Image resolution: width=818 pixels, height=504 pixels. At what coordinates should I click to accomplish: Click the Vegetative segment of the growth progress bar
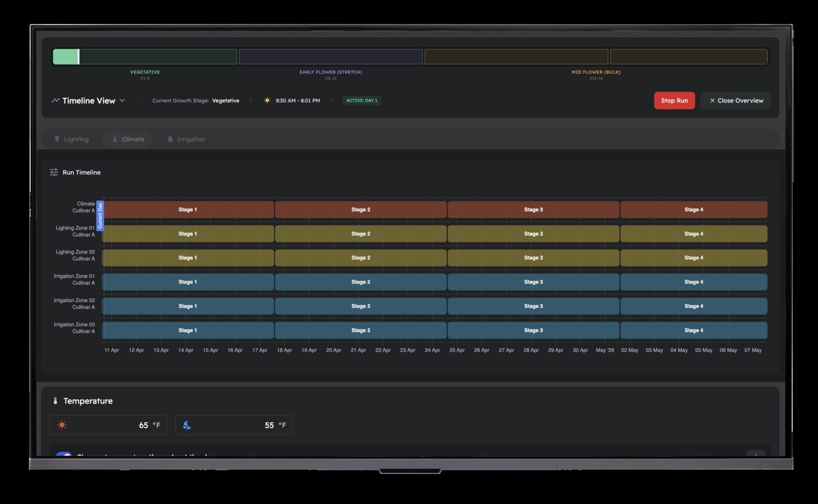point(145,57)
